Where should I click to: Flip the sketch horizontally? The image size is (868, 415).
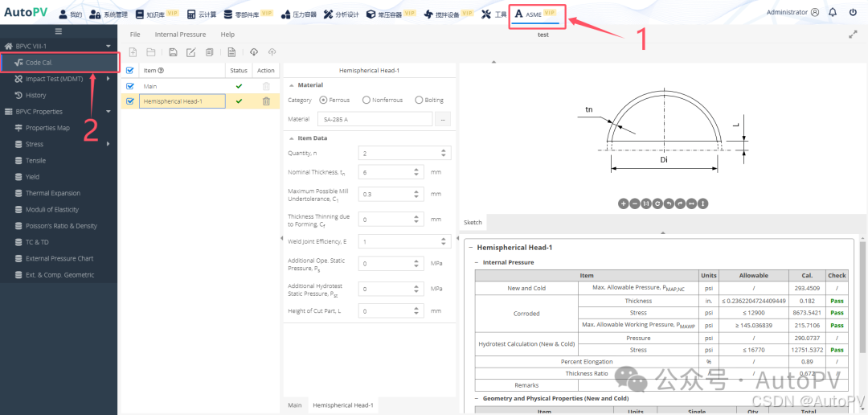[691, 204]
